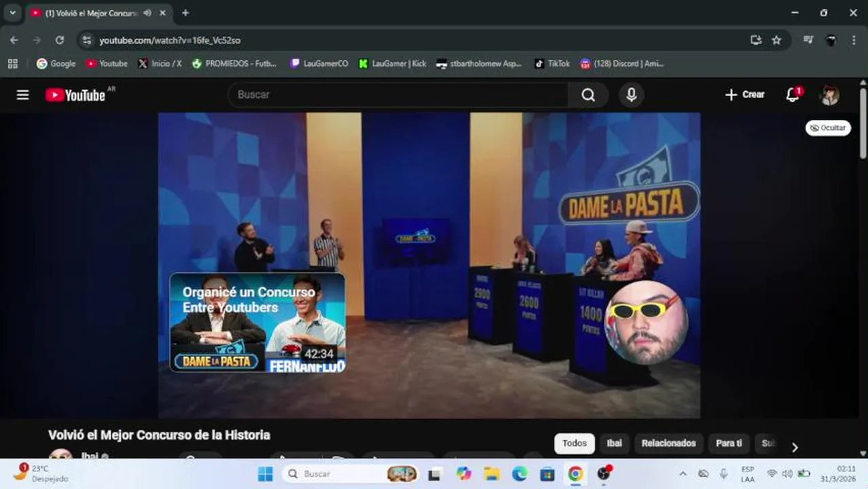Viewport: 868px width, 489px height.
Task: Open Chrome profile avatar
Action: 831,40
